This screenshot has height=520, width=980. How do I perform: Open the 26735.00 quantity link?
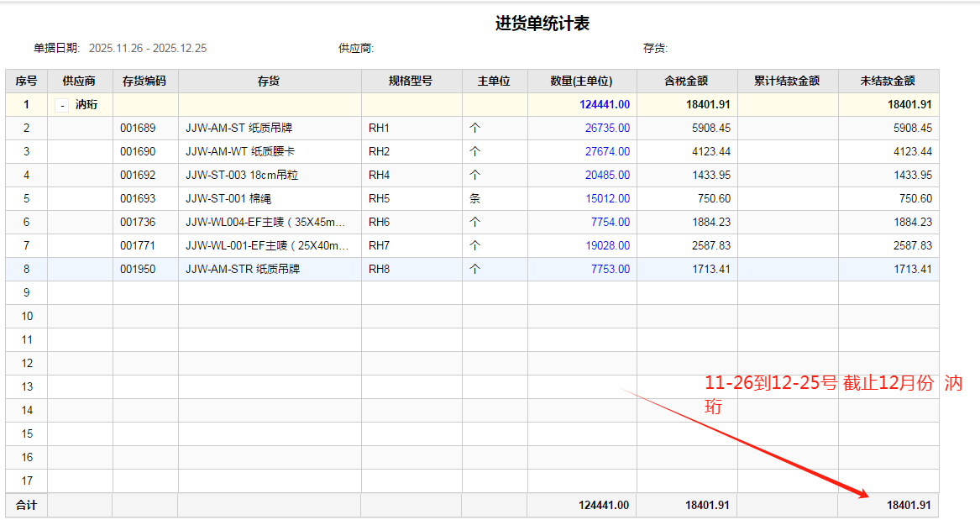point(607,129)
